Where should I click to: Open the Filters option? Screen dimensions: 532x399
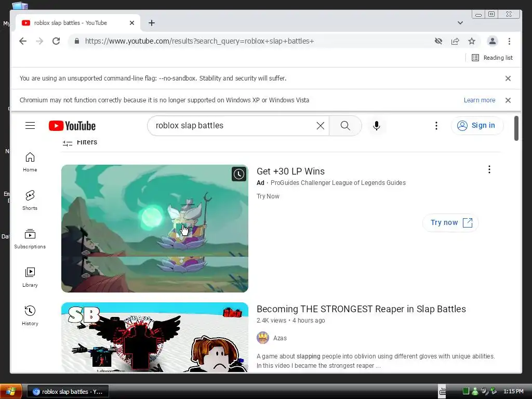pos(80,142)
